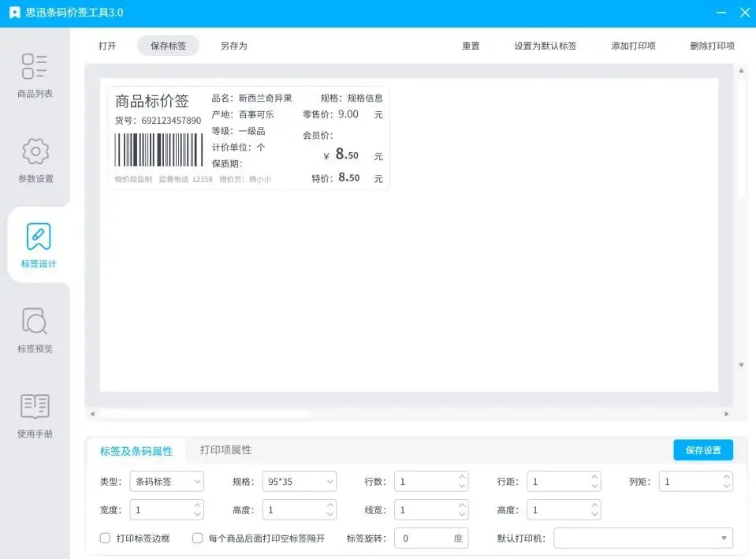Open the 默认打印机 dropdown
This screenshot has height=559, width=756.
click(643, 539)
